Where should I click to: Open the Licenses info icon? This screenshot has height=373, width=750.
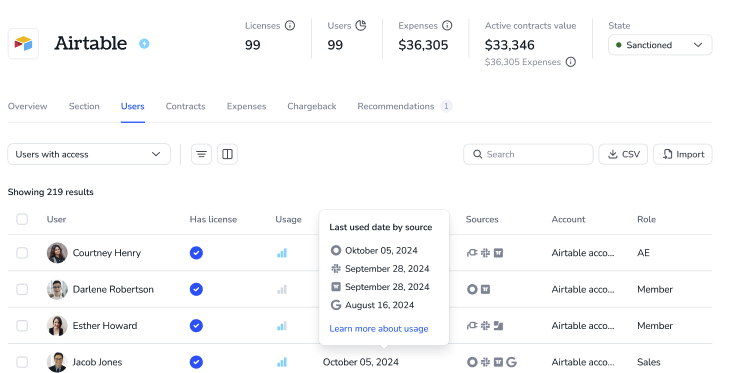tap(290, 25)
